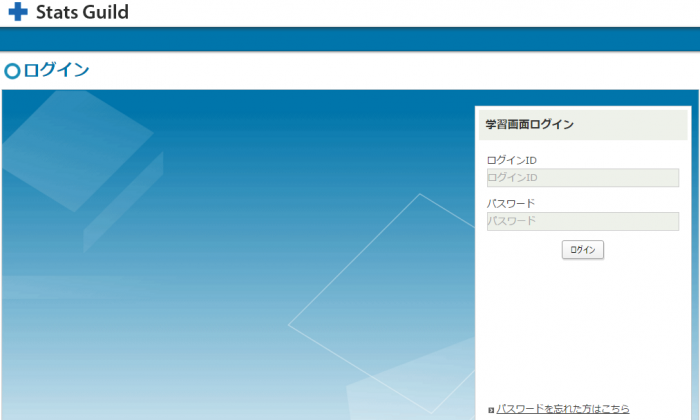Click the ログインID field label
700x420 pixels.
pos(512,160)
